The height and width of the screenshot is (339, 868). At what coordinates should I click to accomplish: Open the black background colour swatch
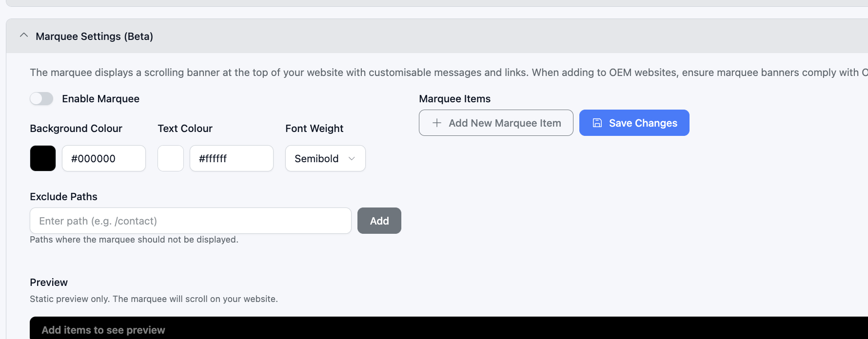[43, 158]
